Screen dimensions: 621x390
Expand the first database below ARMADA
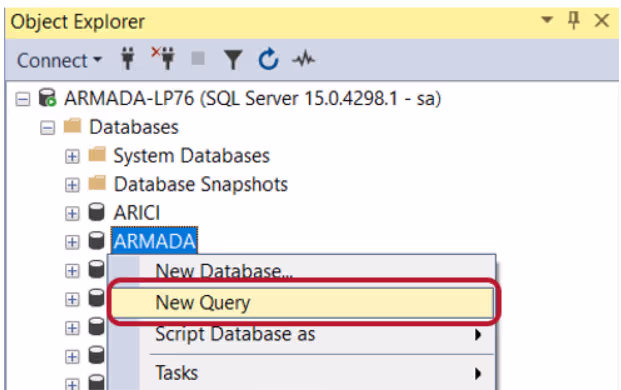(72, 271)
